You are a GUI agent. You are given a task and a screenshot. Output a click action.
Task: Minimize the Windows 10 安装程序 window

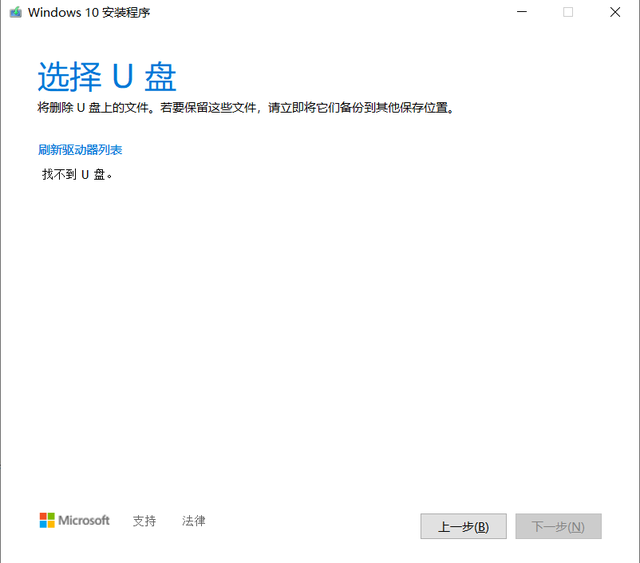[x=522, y=12]
